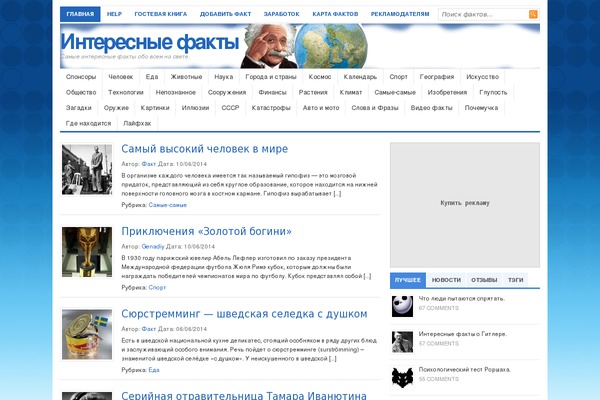The image size is (600, 400).
Task: Open ДОБАВИТЬ ФАКТ in top menu
Action: 225,14
